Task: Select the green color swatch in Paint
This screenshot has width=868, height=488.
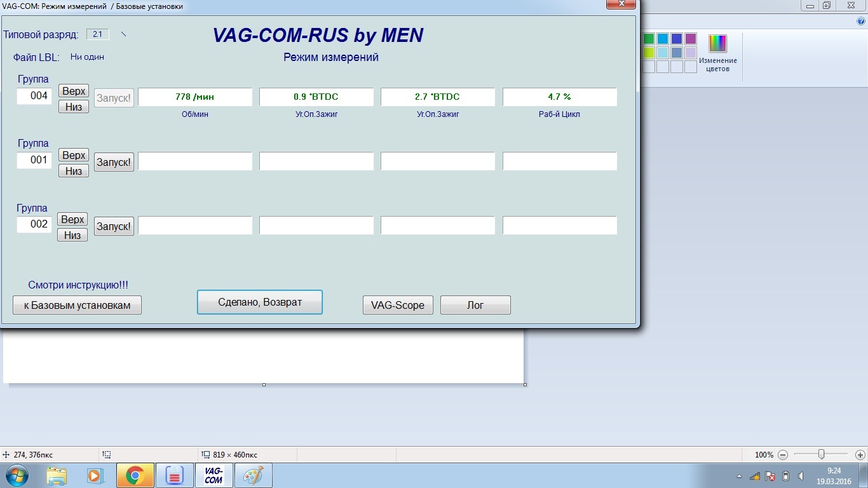Action: click(649, 39)
